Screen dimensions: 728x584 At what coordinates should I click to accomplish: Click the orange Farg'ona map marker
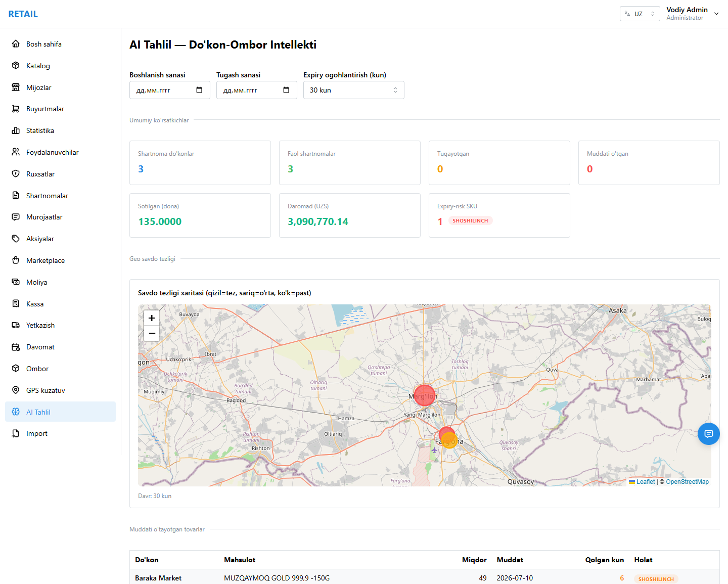click(x=449, y=440)
